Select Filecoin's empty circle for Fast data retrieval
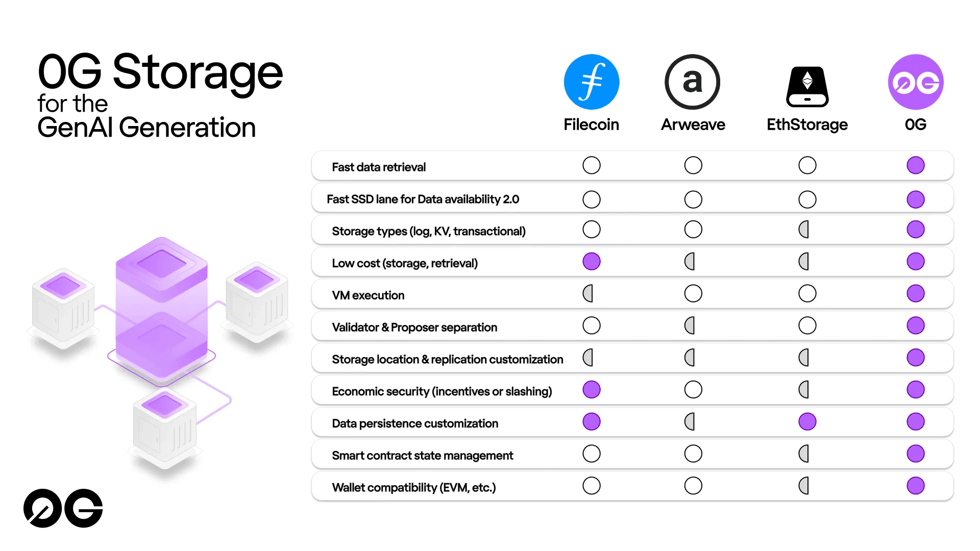This screenshot has height=551, width=980. tap(592, 165)
